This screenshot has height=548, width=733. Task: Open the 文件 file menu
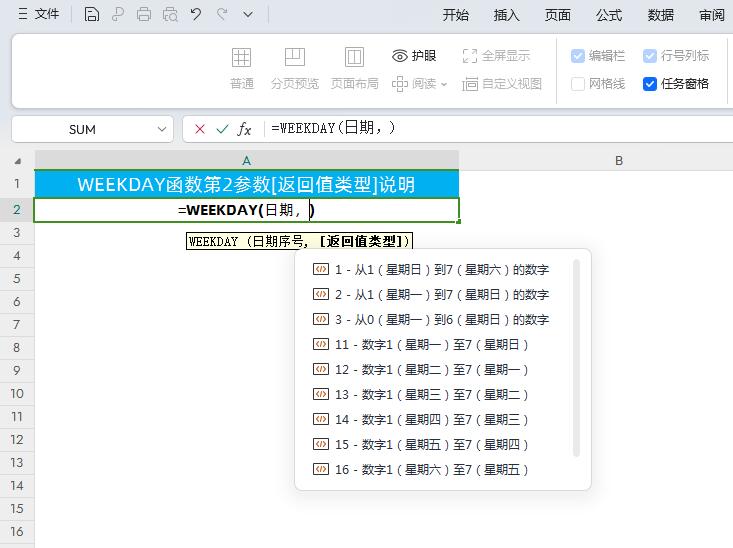pyautogui.click(x=39, y=14)
